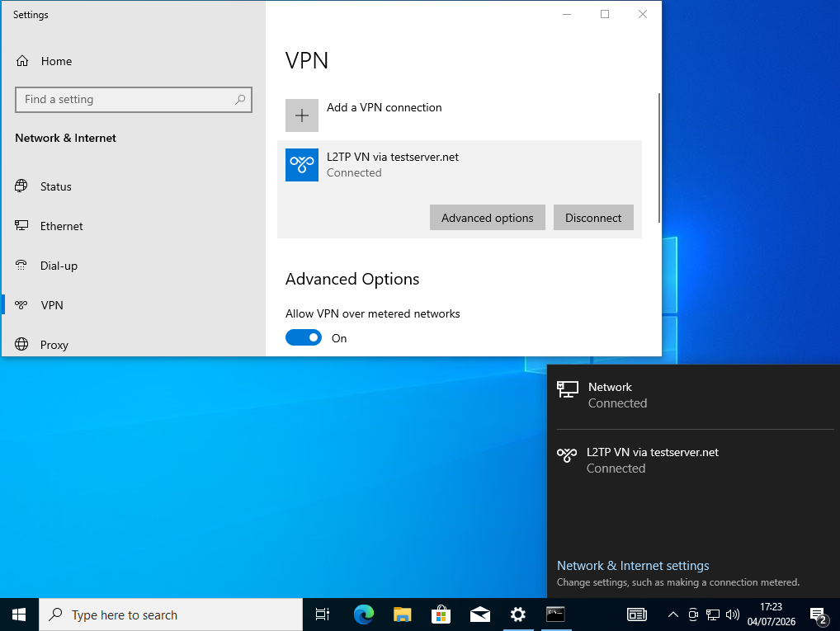Click the Dial-up phone icon
Image resolution: width=840 pixels, height=631 pixels.
click(21, 265)
